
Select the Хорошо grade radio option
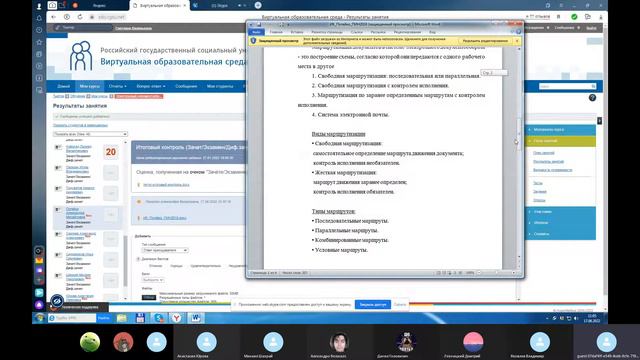click(176, 266)
